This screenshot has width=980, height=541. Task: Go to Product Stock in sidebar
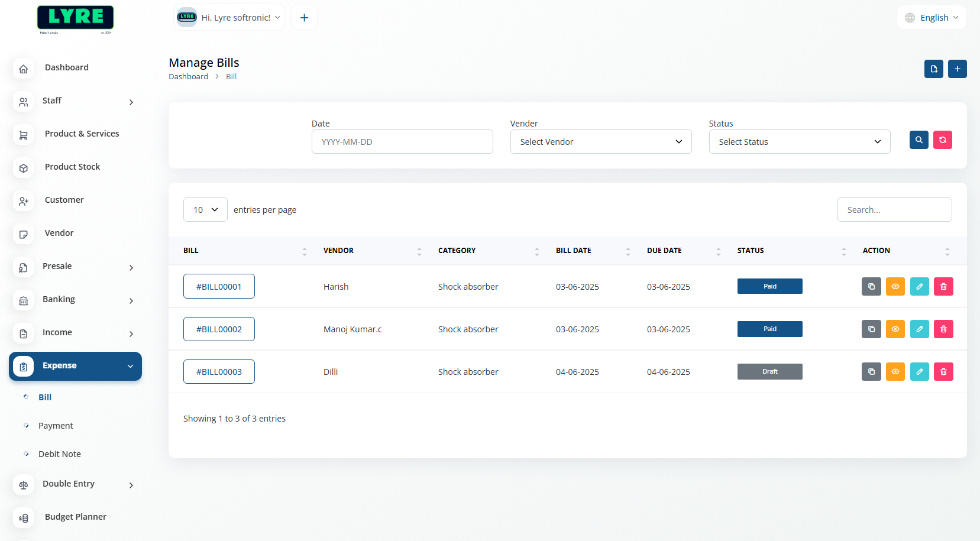tap(72, 167)
